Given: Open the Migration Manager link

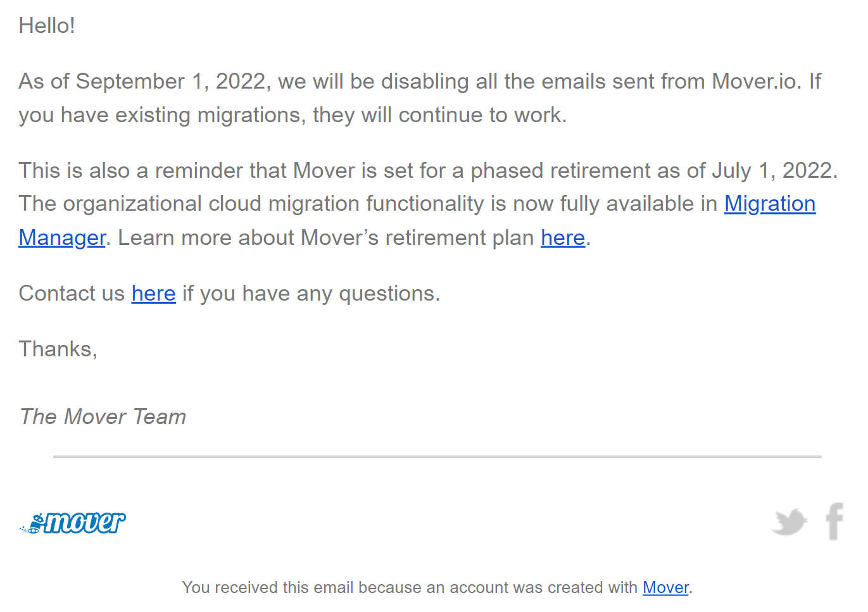Looking at the screenshot, I should click(x=769, y=204).
